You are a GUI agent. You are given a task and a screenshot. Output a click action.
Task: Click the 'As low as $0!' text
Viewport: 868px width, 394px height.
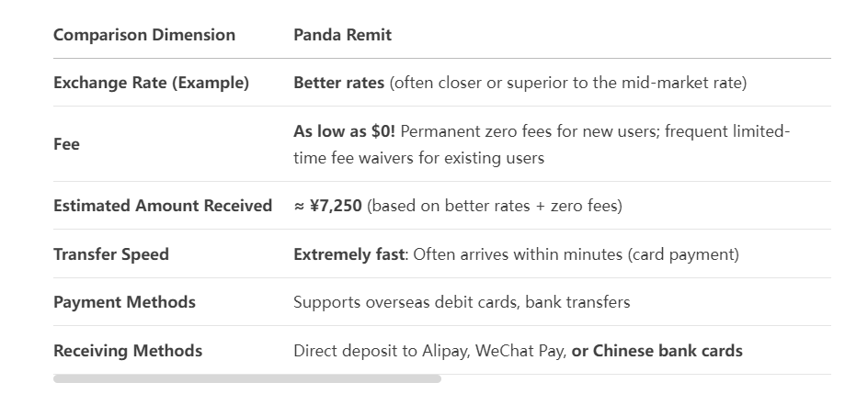tap(344, 131)
